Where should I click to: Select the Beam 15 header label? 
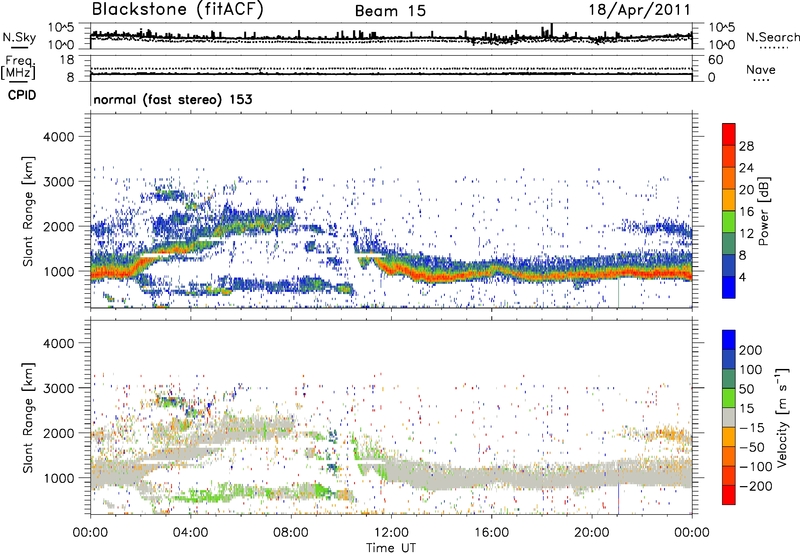click(x=390, y=11)
